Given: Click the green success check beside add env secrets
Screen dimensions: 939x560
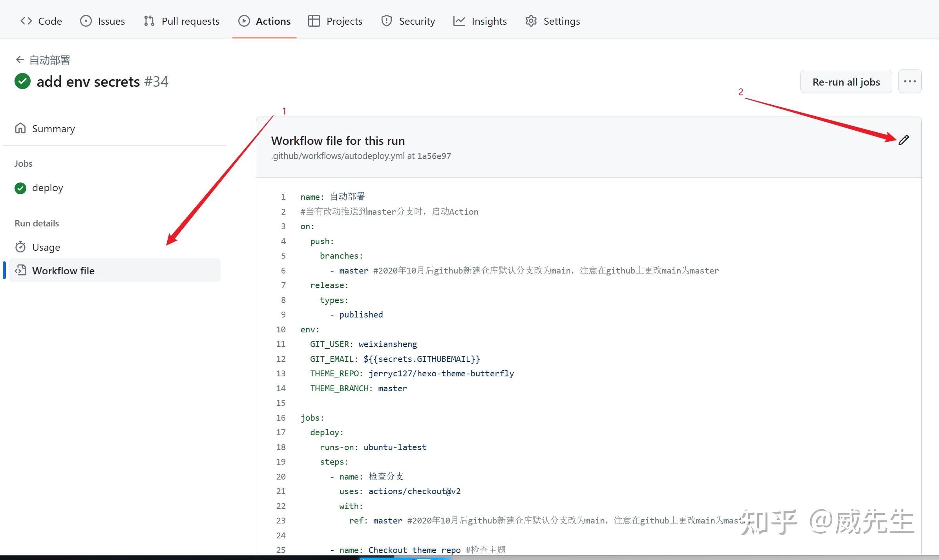Looking at the screenshot, I should 22,81.
